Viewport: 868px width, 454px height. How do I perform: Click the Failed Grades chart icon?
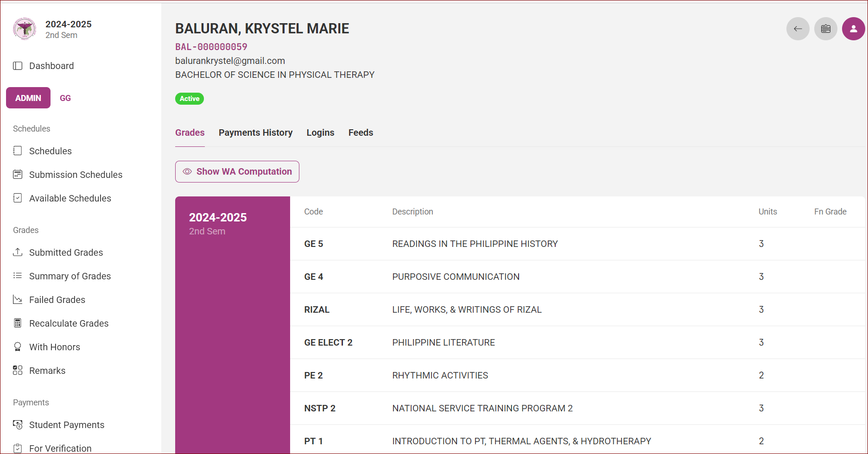tap(18, 299)
